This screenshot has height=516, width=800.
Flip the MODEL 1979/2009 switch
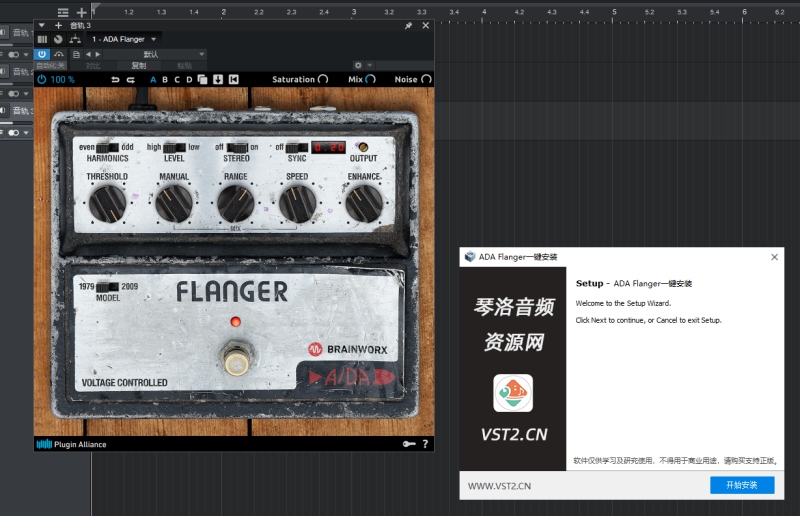click(108, 287)
